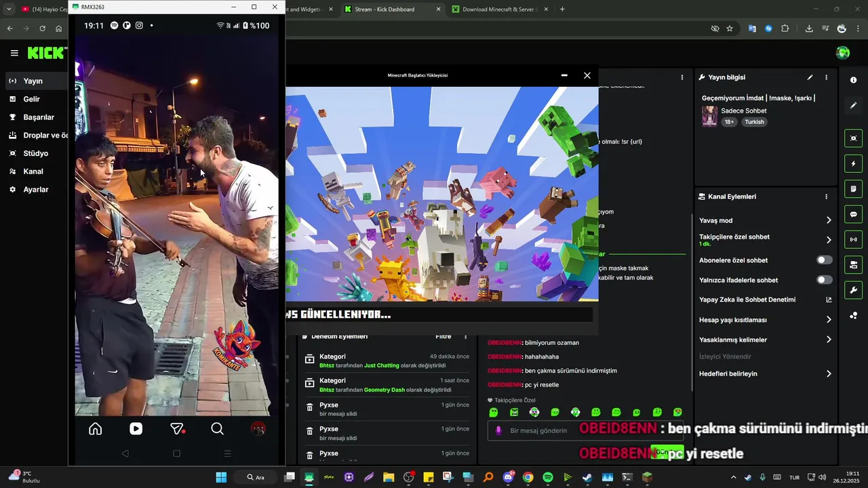
Task: Open the browser tab search dropdown
Action: click(x=9, y=9)
